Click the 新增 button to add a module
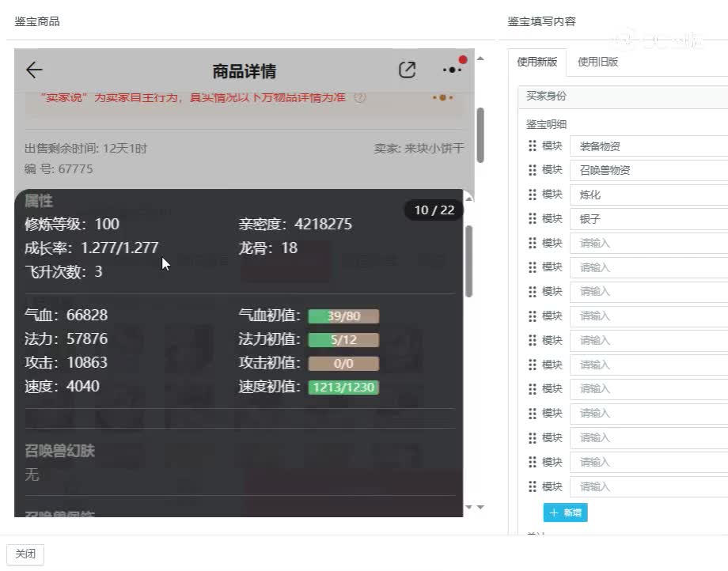The image size is (728, 571). [565, 512]
